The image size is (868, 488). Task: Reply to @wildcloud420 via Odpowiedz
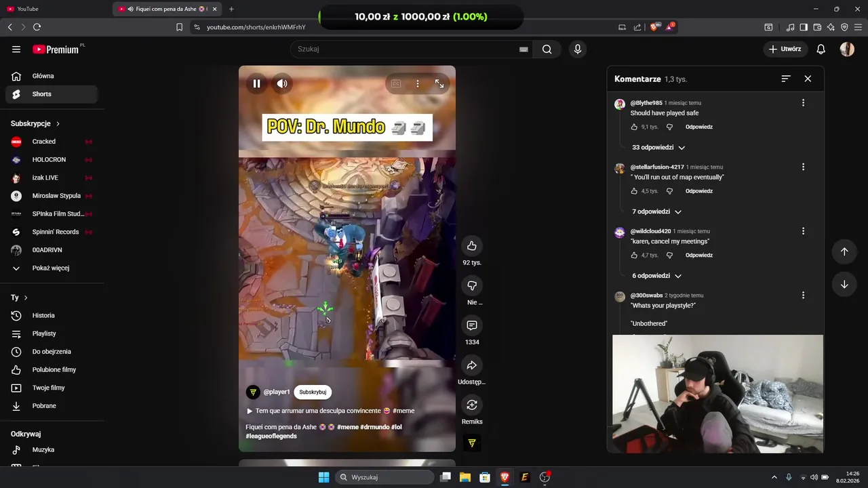coord(699,256)
